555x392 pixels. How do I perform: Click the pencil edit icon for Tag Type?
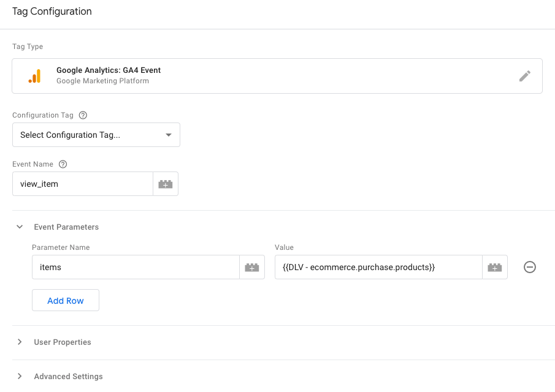click(x=524, y=76)
